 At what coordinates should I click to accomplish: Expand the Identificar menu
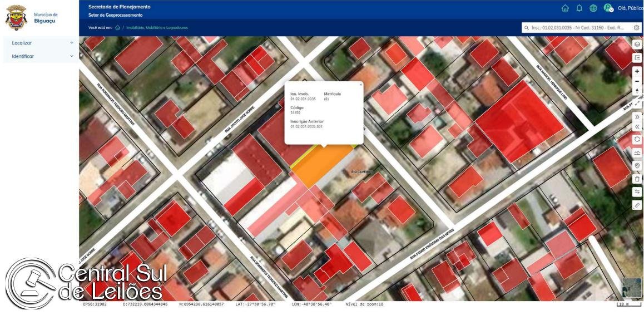(39, 56)
